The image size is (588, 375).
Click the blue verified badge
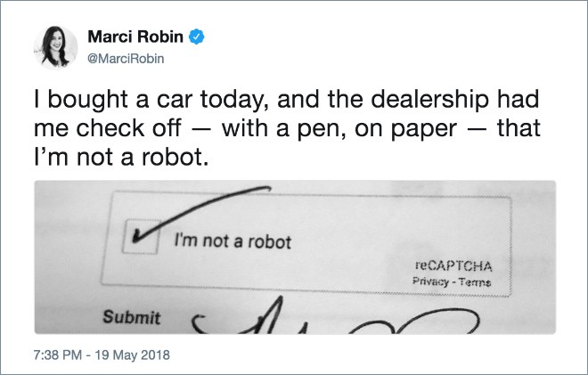tap(200, 38)
